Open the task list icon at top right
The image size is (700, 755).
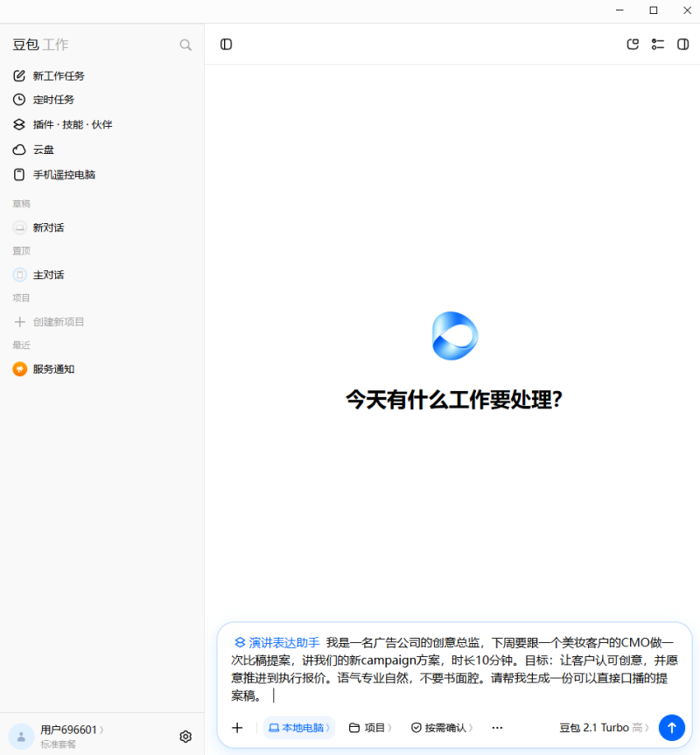658,45
